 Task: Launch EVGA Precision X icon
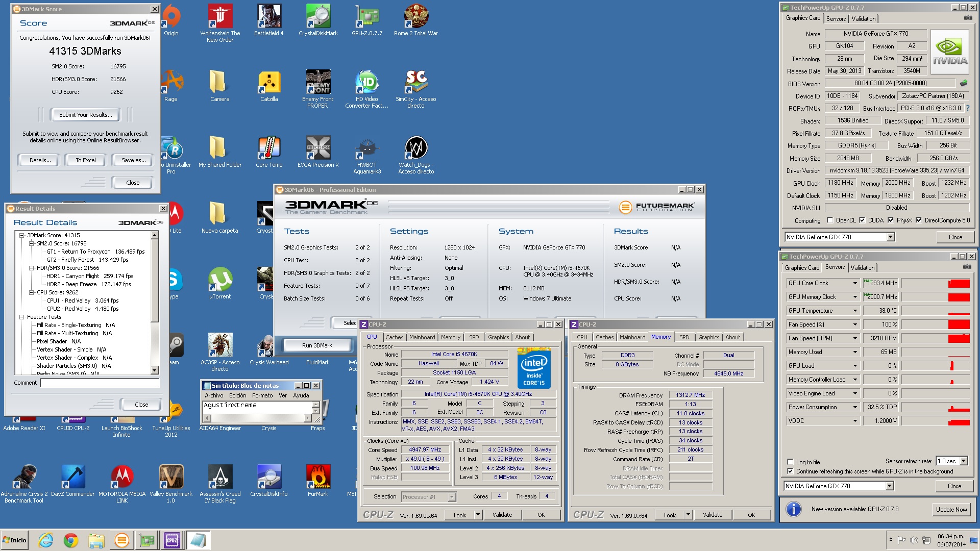[318, 152]
